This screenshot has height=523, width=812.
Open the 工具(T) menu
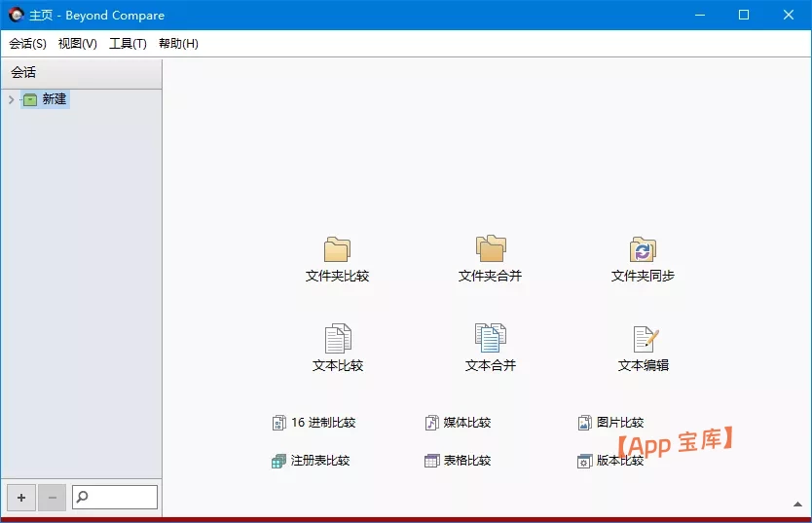[128, 44]
